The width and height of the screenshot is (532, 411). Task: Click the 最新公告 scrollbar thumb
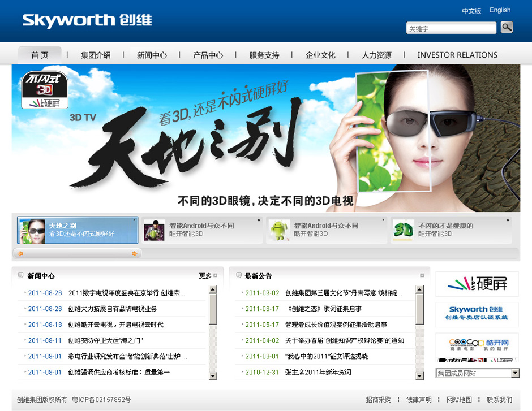click(419, 309)
